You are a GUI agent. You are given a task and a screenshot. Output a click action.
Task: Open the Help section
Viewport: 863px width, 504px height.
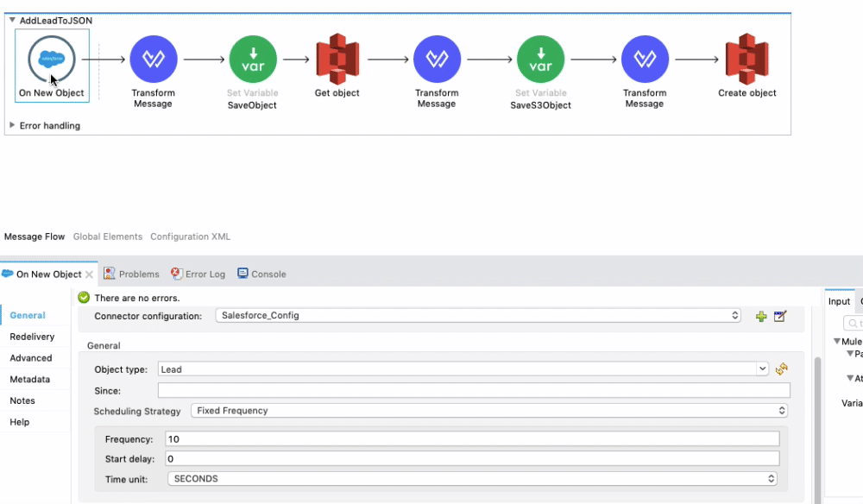click(x=22, y=421)
